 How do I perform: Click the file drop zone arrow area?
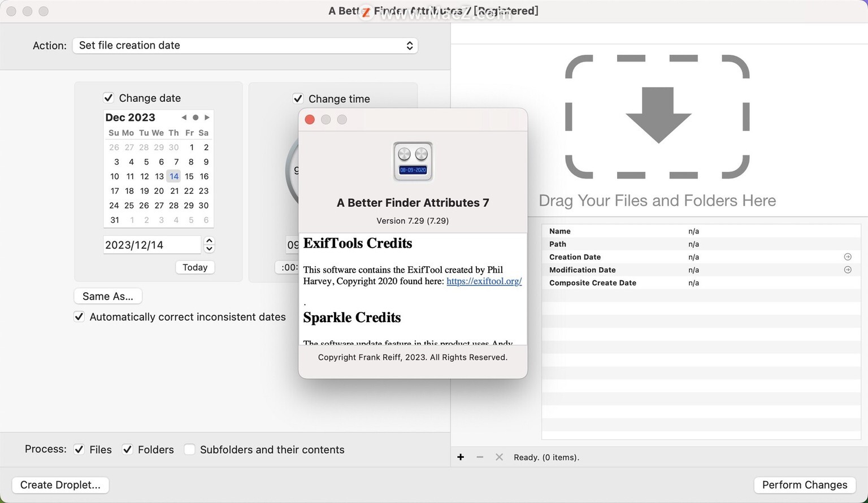[x=657, y=116]
